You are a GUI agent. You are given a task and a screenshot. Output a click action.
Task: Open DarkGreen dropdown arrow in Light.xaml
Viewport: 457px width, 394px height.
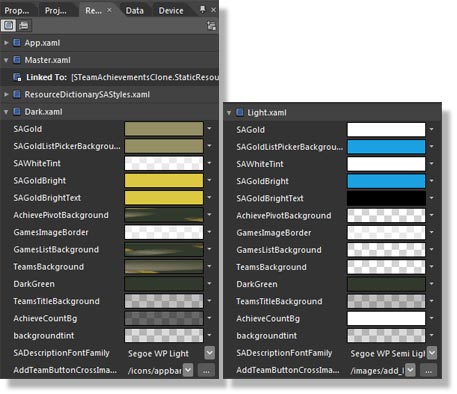pos(432,284)
